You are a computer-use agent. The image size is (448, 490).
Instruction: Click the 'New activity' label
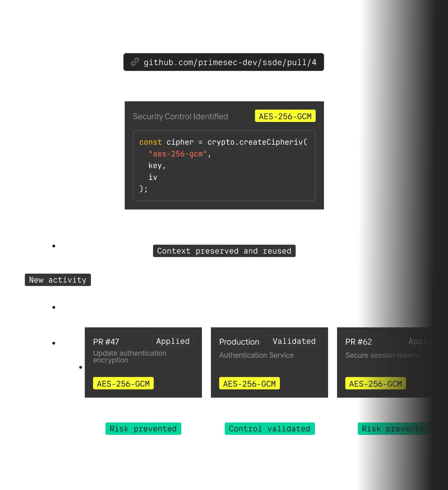[x=58, y=280]
